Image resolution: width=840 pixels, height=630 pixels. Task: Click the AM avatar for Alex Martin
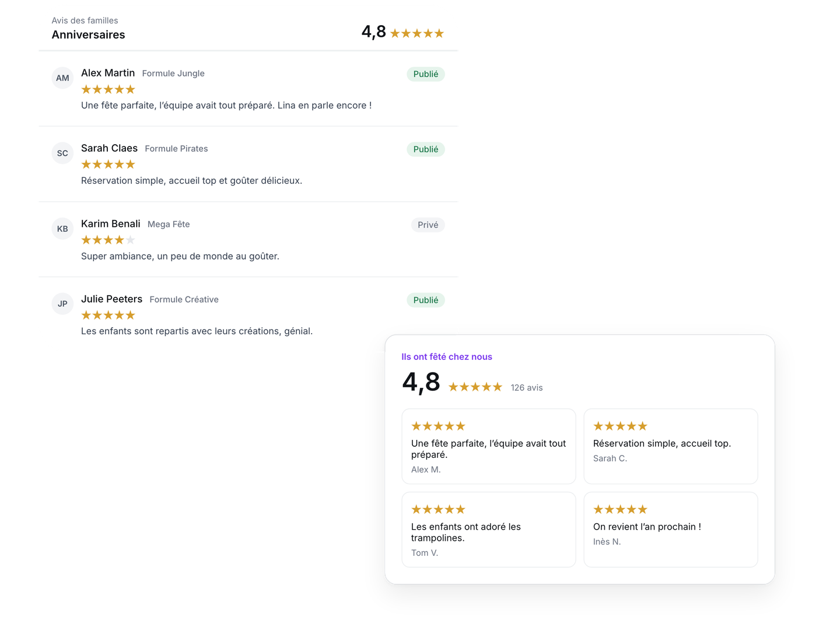coord(62,78)
